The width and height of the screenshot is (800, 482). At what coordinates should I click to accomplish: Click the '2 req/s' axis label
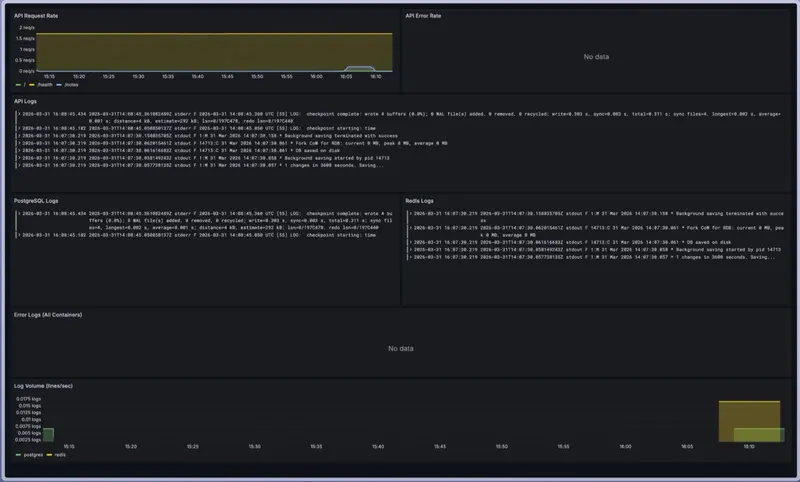27,28
